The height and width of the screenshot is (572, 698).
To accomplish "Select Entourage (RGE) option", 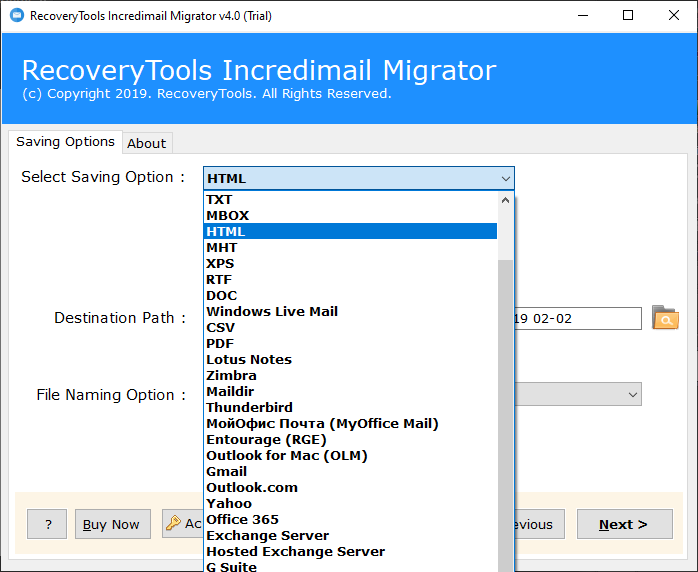I will 350,440.
